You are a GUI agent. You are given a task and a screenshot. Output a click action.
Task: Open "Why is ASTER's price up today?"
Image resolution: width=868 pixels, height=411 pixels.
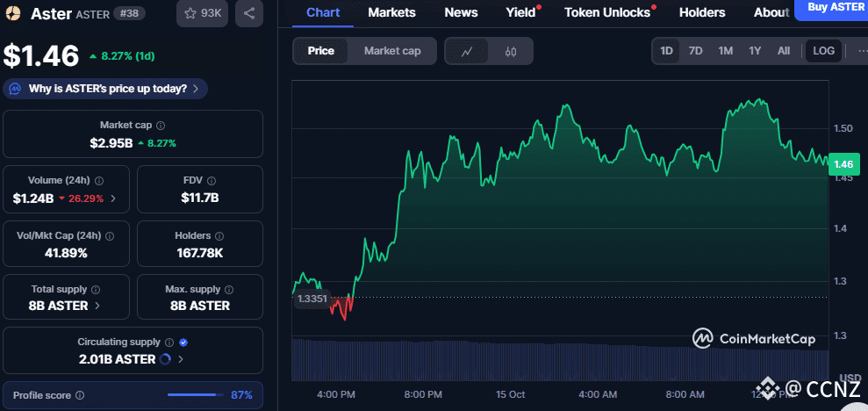point(106,89)
